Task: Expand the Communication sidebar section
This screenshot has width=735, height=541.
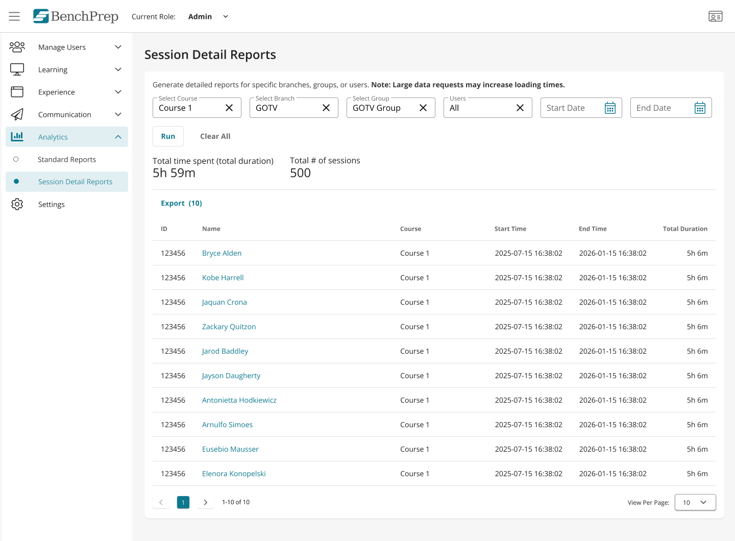Action: pyautogui.click(x=66, y=114)
